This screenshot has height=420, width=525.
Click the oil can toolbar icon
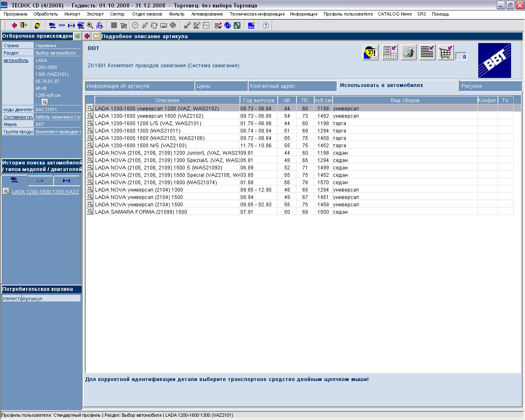(x=154, y=25)
